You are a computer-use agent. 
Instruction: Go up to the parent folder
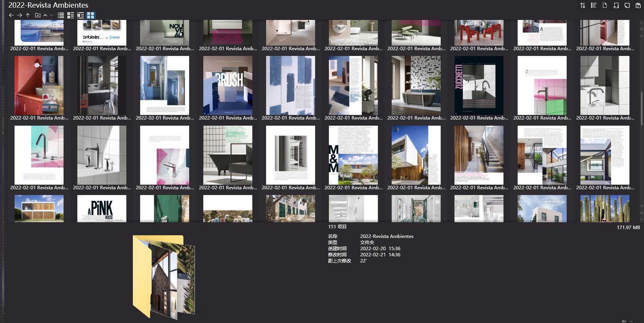pyautogui.click(x=28, y=15)
